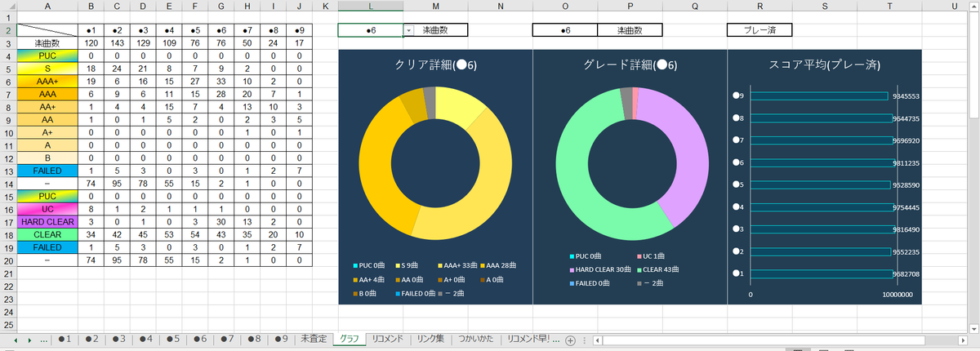Open the ●9 sheet tab
Viewport: 980px width, 351px height.
tap(280, 340)
